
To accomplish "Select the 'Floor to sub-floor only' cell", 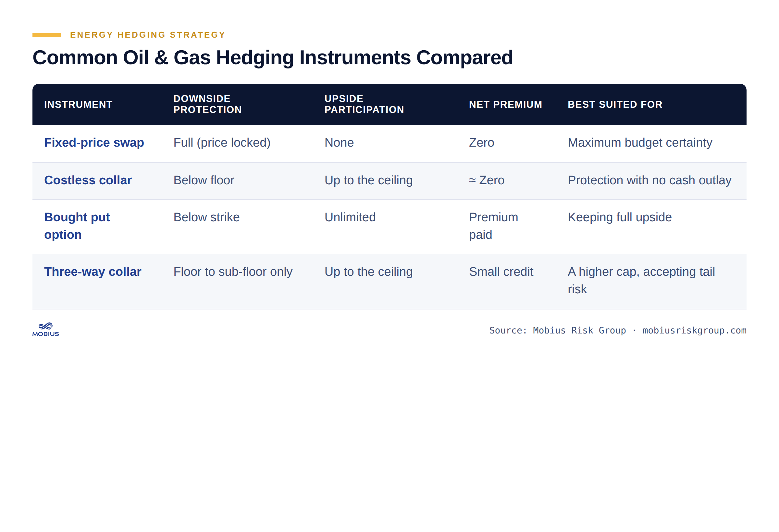I will [x=233, y=272].
